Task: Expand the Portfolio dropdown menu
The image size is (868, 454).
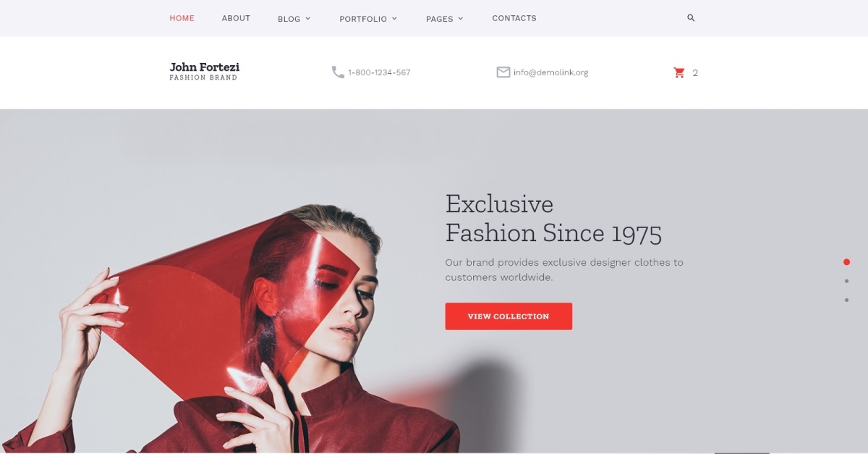Action: point(368,19)
